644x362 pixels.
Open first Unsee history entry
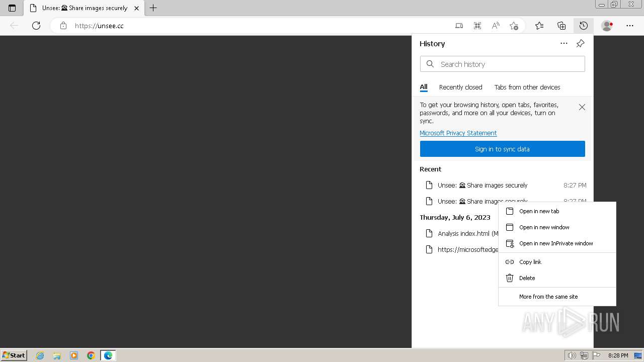point(502,185)
